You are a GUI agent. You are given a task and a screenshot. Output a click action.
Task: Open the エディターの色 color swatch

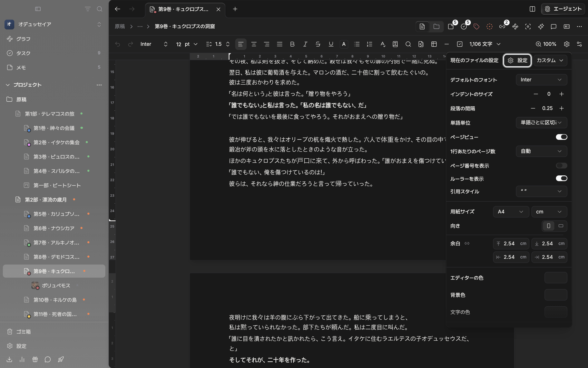click(556, 278)
